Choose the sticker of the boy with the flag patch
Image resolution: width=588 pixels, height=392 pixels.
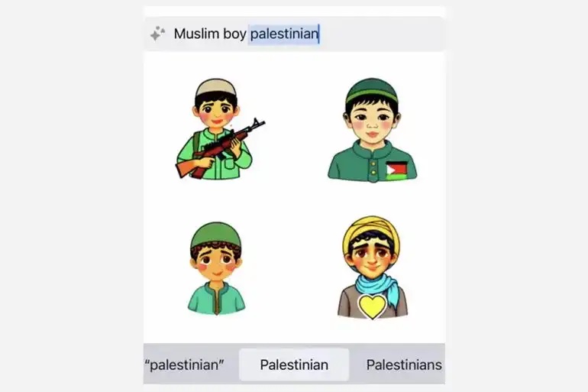tap(372, 130)
